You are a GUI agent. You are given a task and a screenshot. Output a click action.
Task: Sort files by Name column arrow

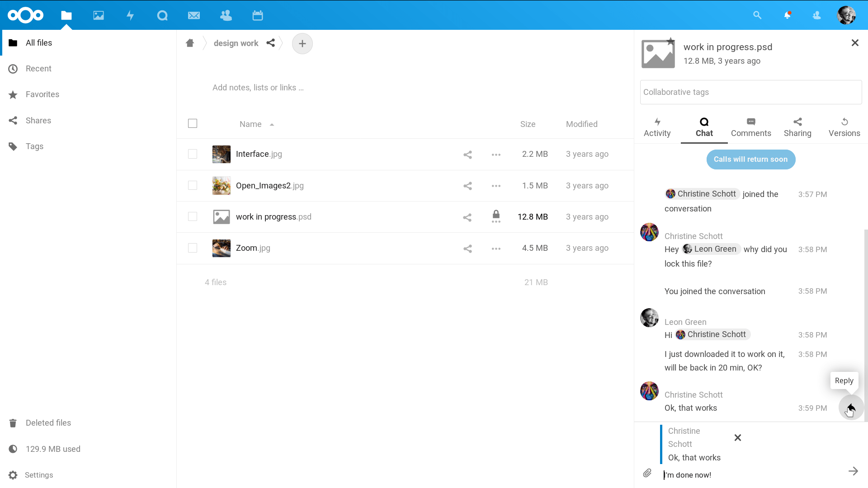(x=272, y=125)
